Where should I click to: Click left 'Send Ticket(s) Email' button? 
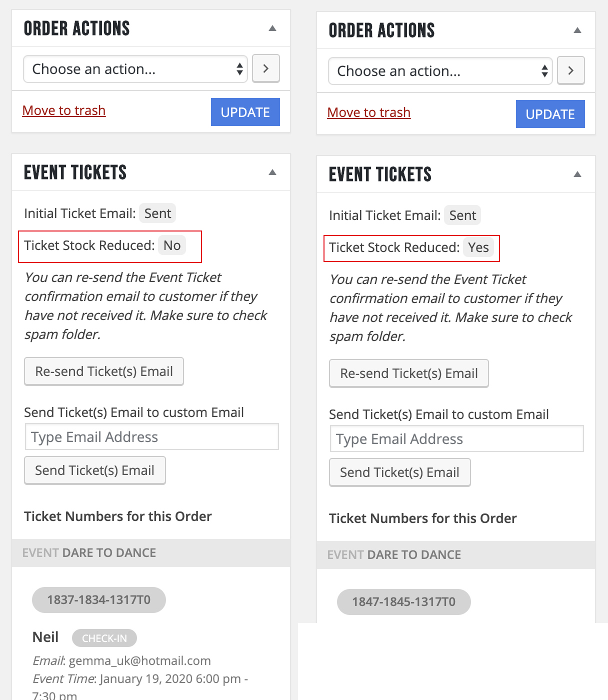click(95, 470)
